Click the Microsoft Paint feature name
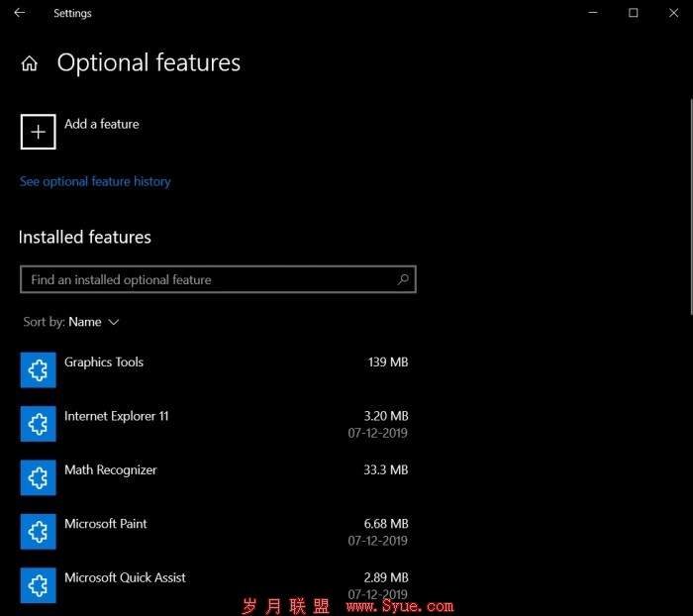The width and height of the screenshot is (693, 616). pos(106,524)
